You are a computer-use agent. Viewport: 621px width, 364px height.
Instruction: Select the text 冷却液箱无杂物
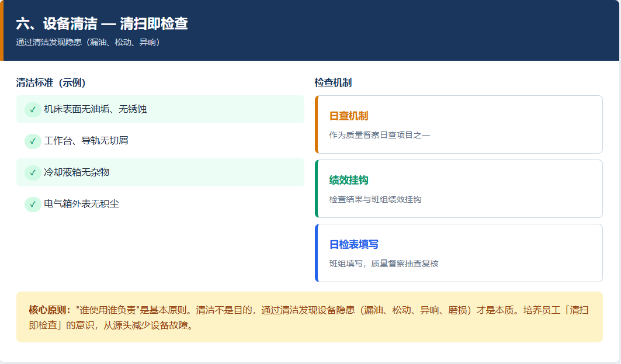click(77, 172)
